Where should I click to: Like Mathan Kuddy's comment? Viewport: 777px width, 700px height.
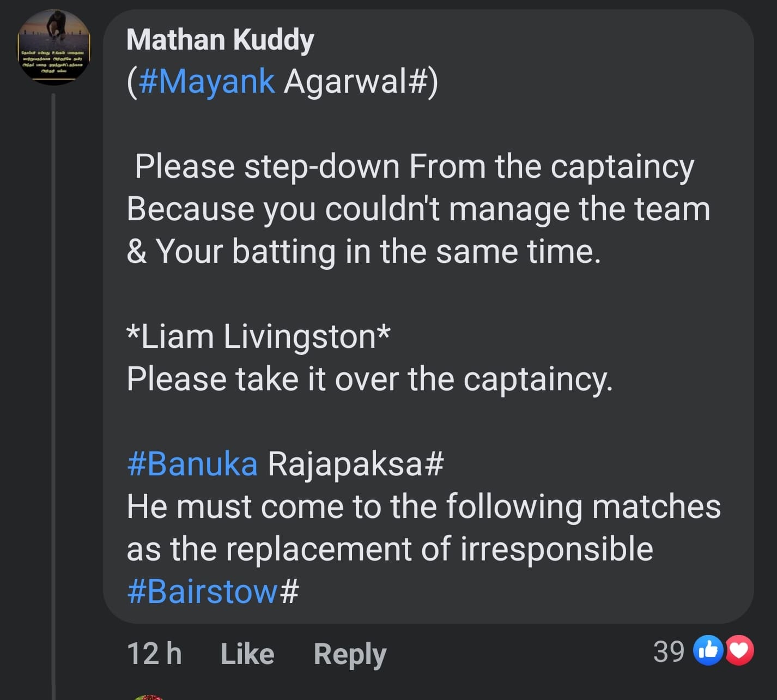[x=247, y=654]
